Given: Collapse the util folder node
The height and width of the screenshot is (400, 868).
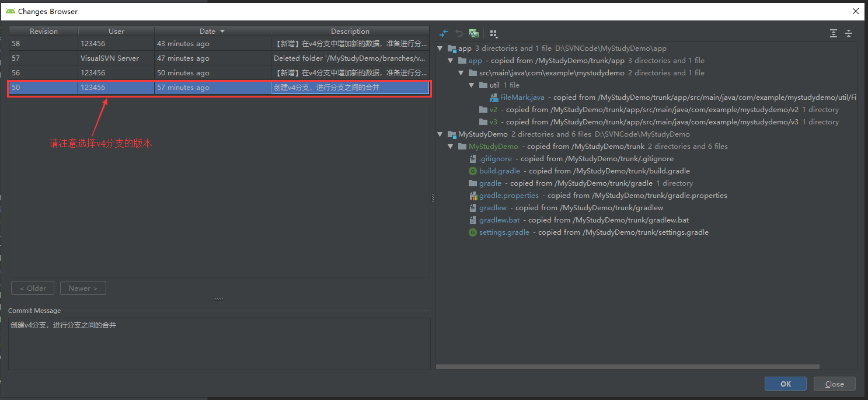Looking at the screenshot, I should (472, 85).
